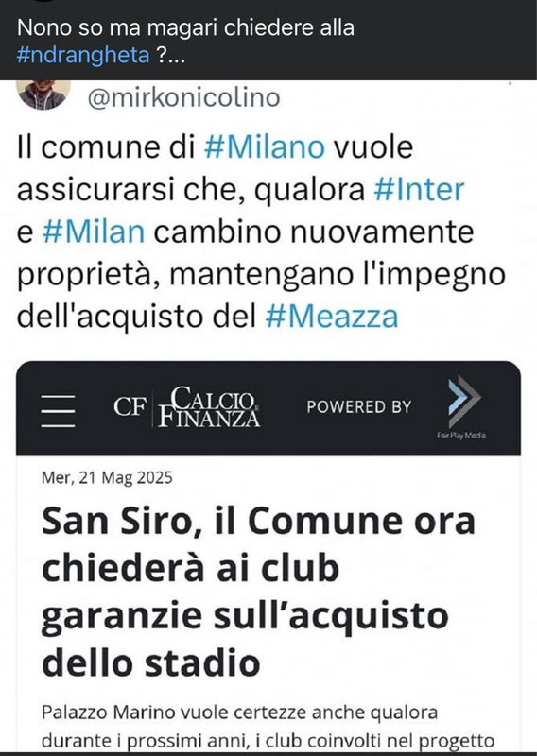This screenshot has height=756, width=537.
Task: Open mirkonicolino's profile avatar
Action: click(x=43, y=94)
